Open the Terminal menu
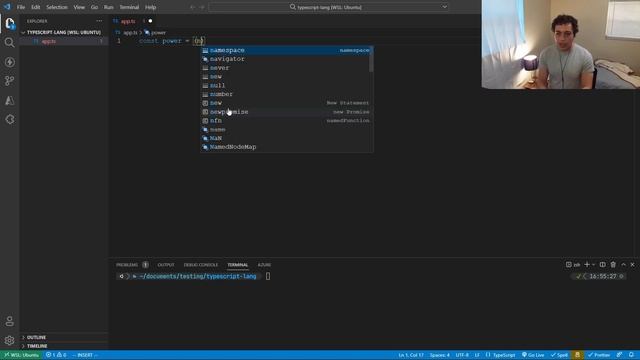The image size is (640, 360). (x=129, y=7)
